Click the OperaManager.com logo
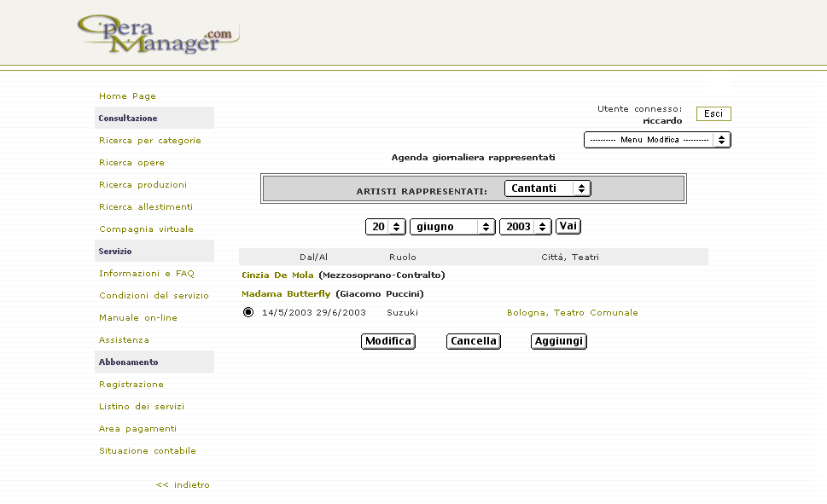Image resolution: width=827 pixels, height=504 pixels. [156, 34]
